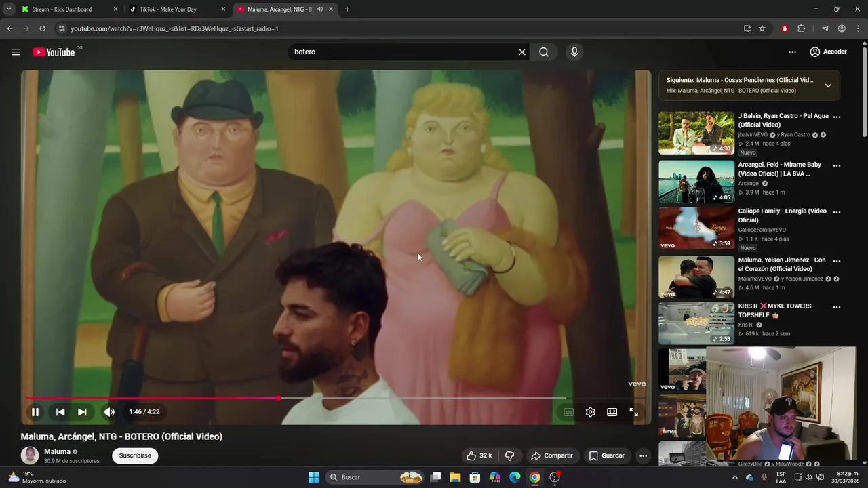Open the Maluma channel name link
Image resolution: width=868 pixels, height=488 pixels.
pyautogui.click(x=57, y=451)
